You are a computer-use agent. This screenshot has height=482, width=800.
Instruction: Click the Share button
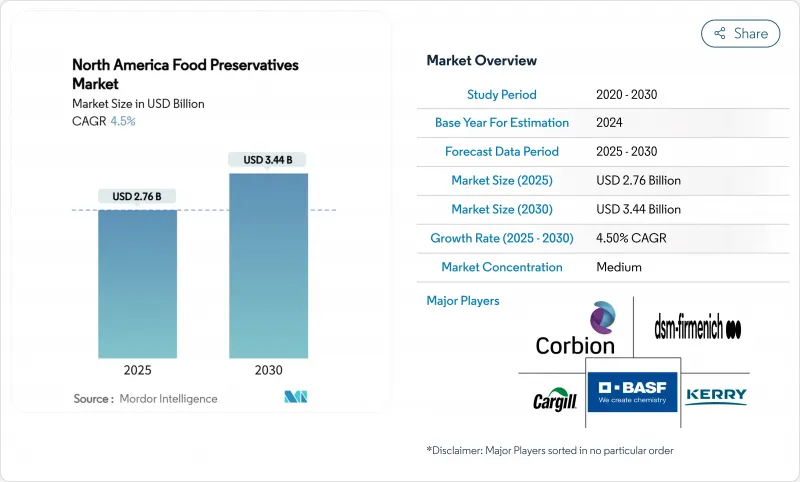(x=741, y=33)
